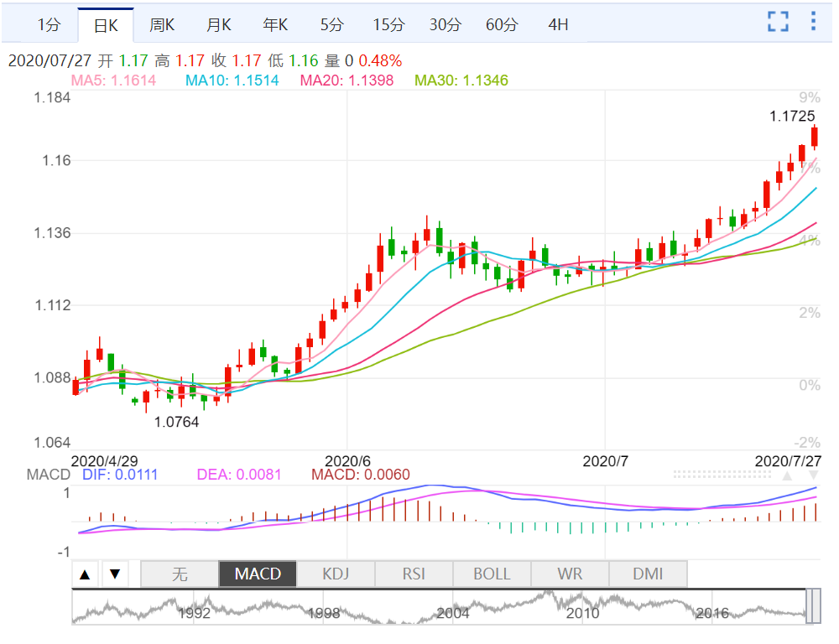The image size is (839, 644).
Task: Click the 1.064 y-axis price label
Action: pyautogui.click(x=52, y=443)
